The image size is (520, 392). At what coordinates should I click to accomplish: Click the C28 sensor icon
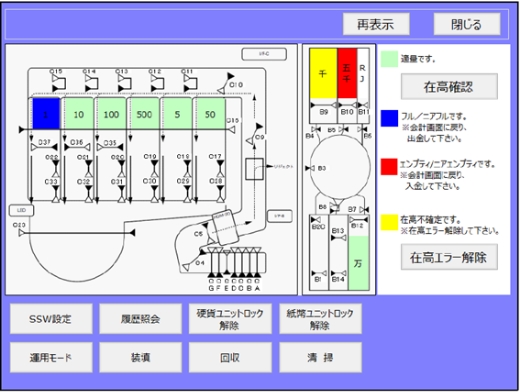[x=220, y=194]
